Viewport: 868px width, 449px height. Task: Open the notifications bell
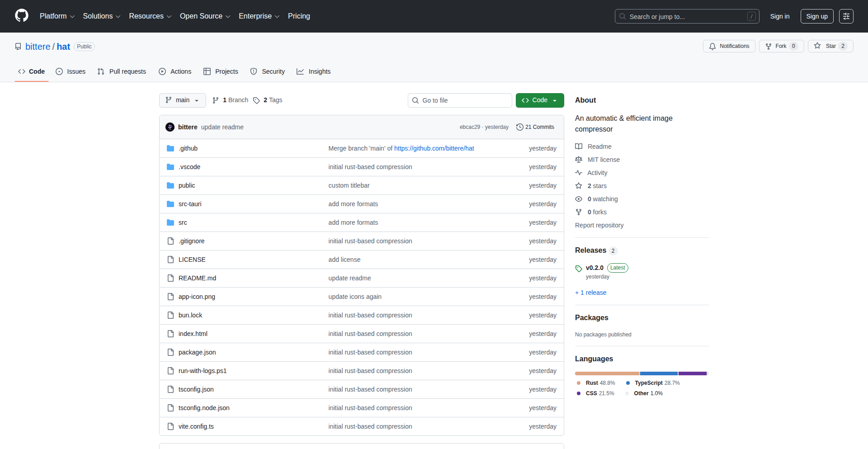712,46
